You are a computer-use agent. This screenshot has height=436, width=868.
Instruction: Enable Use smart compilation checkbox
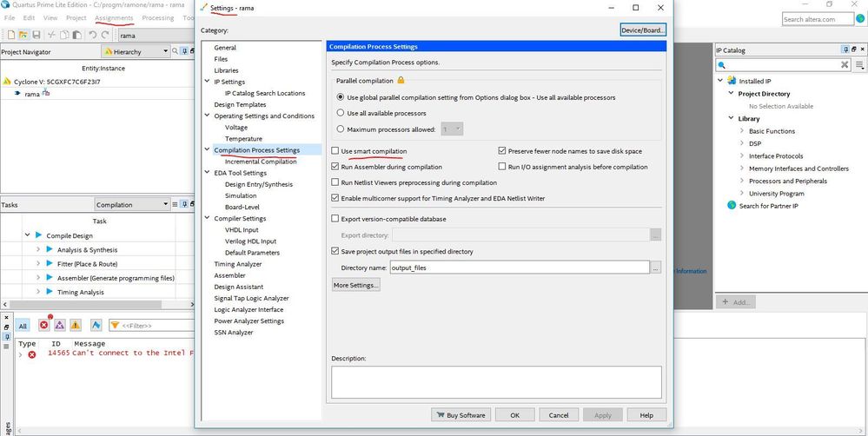[335, 151]
